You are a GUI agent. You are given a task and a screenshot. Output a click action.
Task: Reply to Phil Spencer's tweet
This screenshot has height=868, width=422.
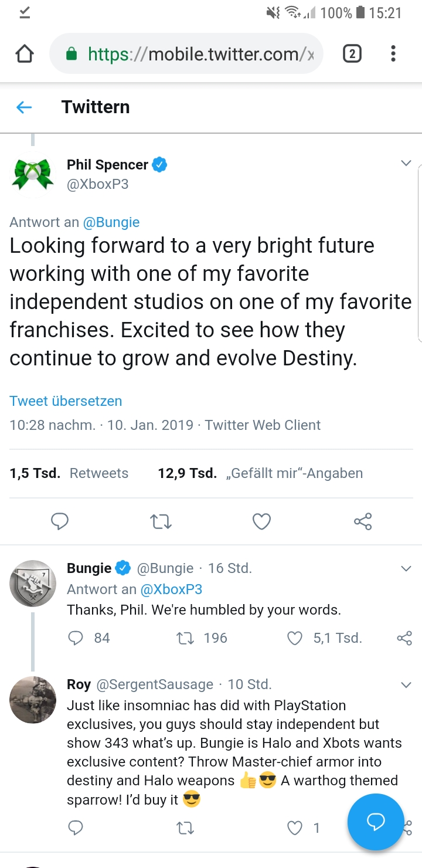[59, 521]
